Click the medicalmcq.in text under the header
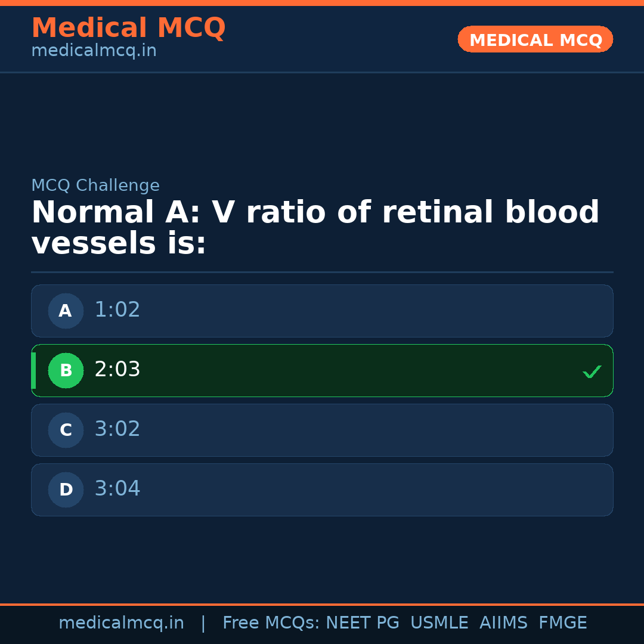644x644 pixels. tap(94, 51)
